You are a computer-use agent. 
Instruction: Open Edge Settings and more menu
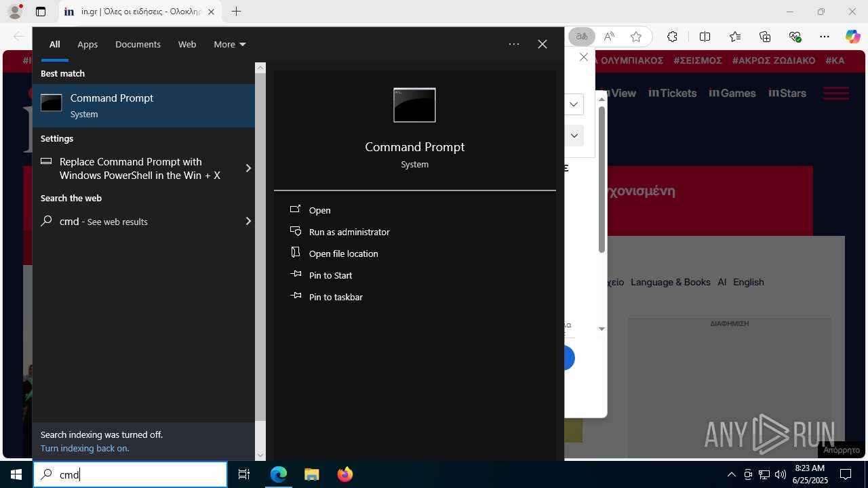click(825, 37)
